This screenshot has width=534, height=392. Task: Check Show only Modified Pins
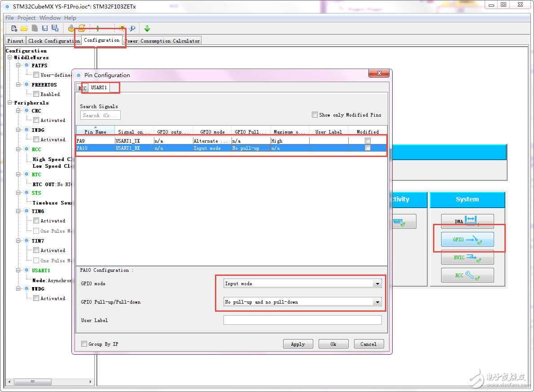click(315, 115)
